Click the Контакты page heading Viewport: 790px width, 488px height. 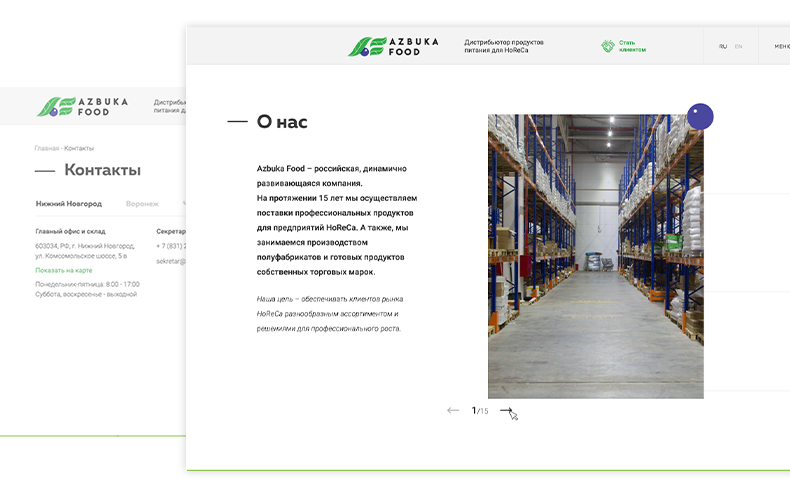102,170
